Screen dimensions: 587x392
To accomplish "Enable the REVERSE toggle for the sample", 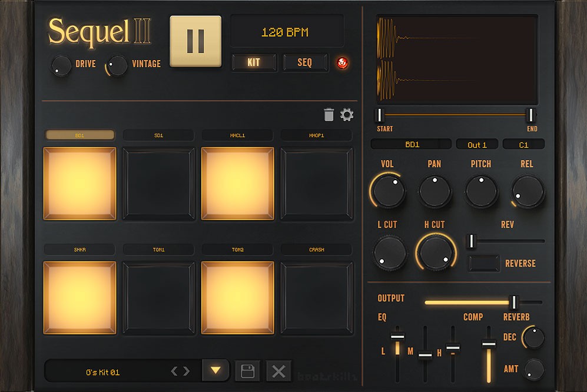I will (483, 264).
